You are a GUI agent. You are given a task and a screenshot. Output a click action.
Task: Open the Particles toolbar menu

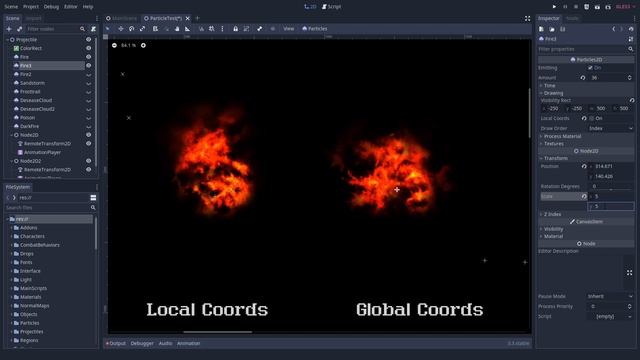pos(314,29)
